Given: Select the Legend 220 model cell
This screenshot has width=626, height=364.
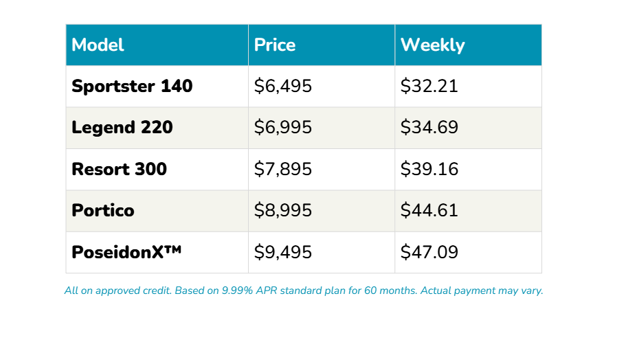Looking at the screenshot, I should (x=122, y=128).
